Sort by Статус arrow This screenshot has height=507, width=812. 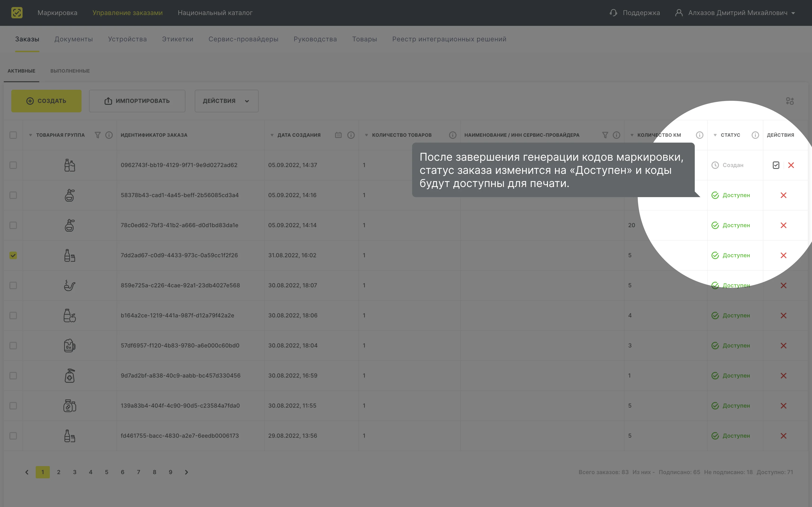click(715, 135)
